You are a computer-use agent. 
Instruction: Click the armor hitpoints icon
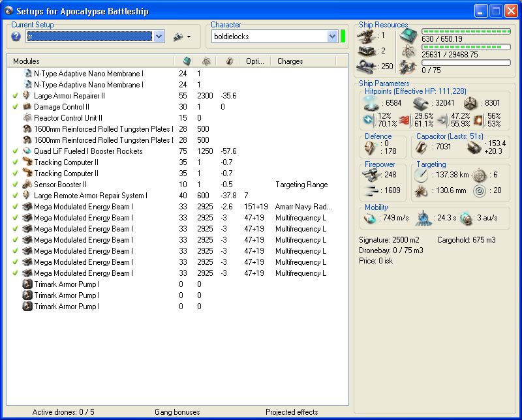421,104
